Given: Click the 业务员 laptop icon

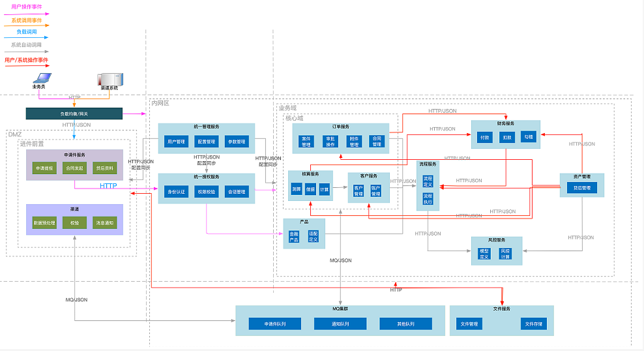Looking at the screenshot, I should (x=40, y=78).
